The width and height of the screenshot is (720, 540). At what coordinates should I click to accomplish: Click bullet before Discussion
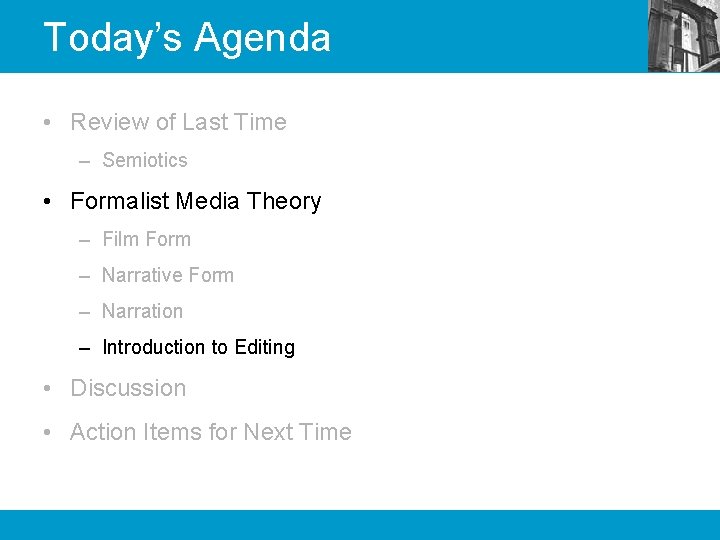click(47, 388)
